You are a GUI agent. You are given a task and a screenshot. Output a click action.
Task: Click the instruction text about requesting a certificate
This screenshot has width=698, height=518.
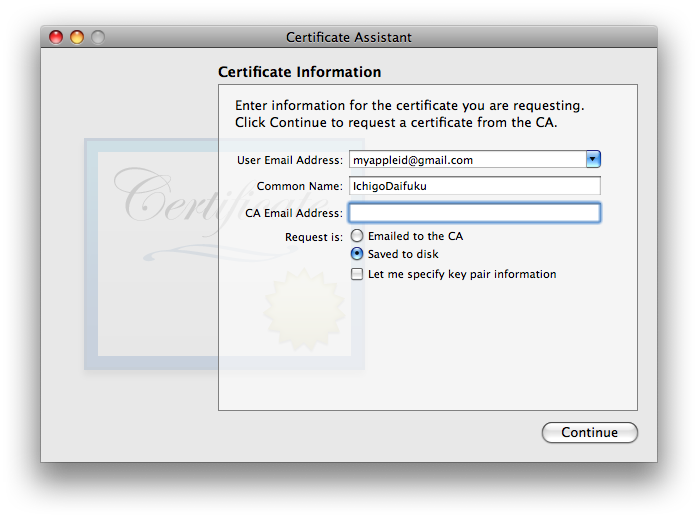pyautogui.click(x=409, y=114)
